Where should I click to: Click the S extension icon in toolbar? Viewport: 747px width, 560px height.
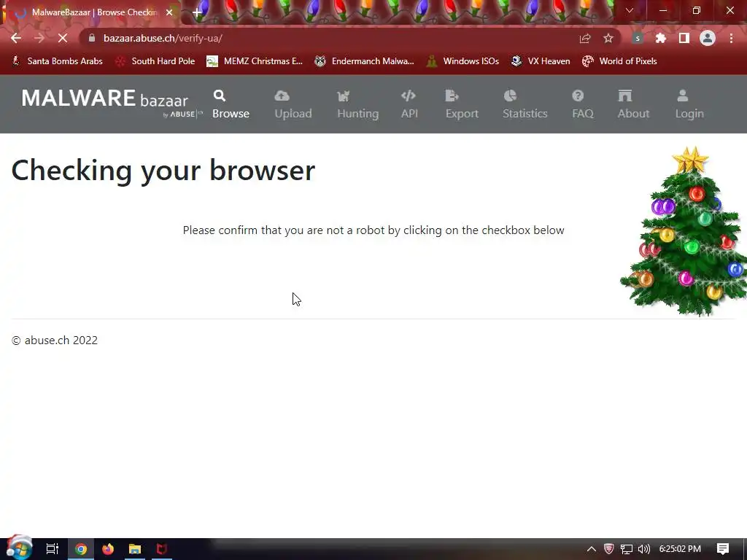pyautogui.click(x=637, y=39)
